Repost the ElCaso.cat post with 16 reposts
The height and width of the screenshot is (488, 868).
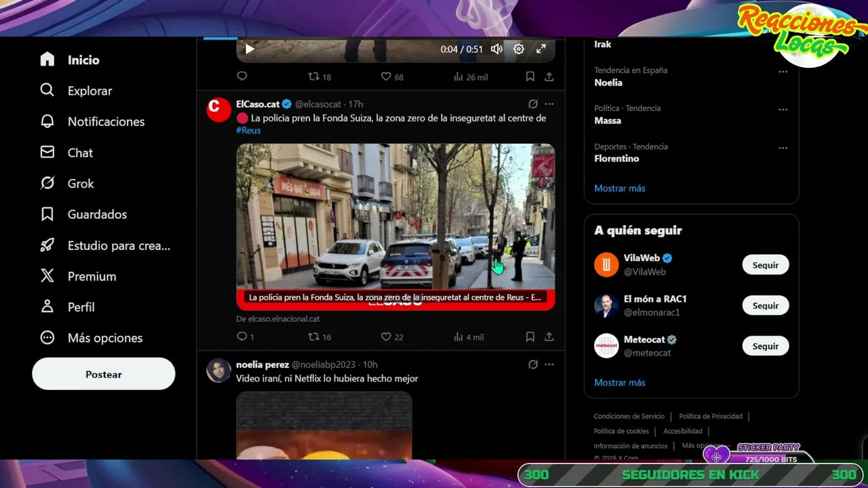[x=319, y=336]
